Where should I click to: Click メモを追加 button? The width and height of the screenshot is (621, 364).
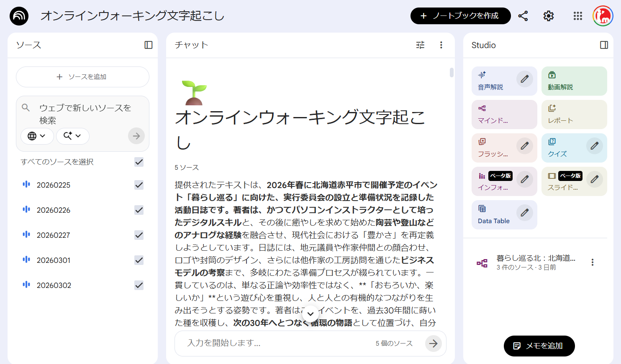click(x=539, y=346)
